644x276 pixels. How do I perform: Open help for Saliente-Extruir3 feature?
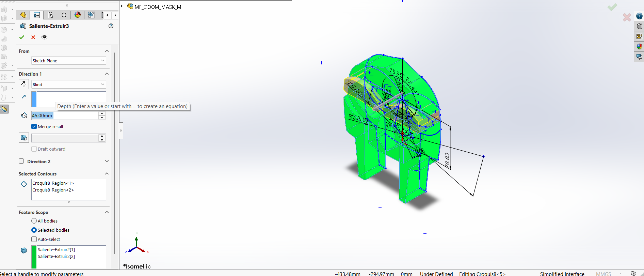111,26
